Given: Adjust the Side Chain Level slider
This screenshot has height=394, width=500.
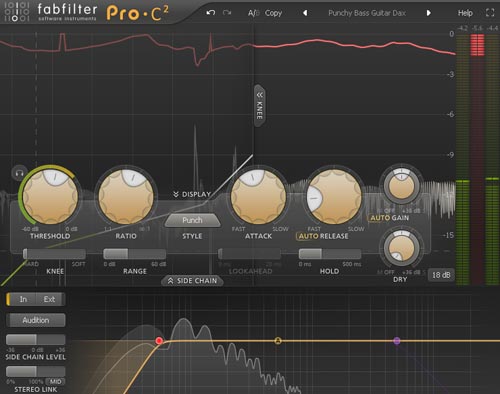Looking at the screenshot, I should pyautogui.click(x=36, y=340).
